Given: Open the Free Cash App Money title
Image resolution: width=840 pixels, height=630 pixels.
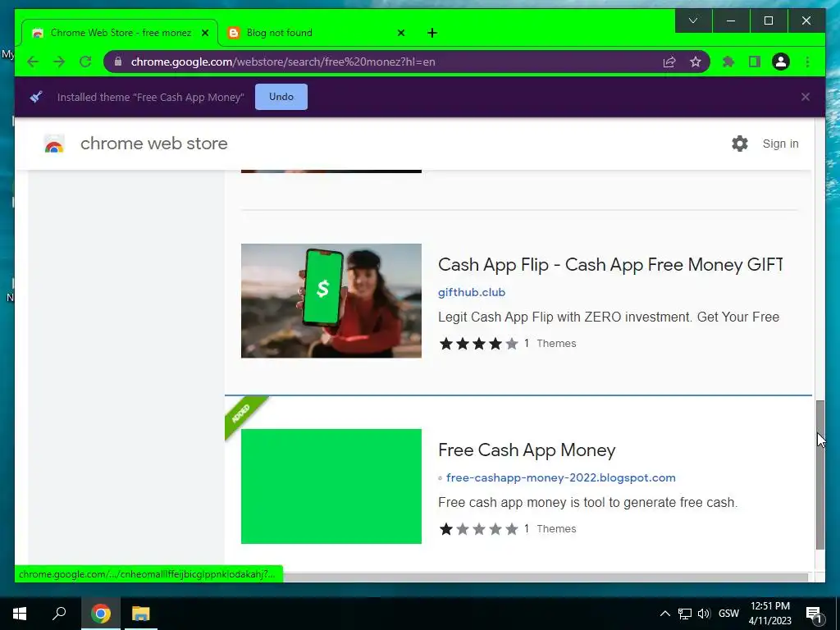Looking at the screenshot, I should [x=527, y=450].
